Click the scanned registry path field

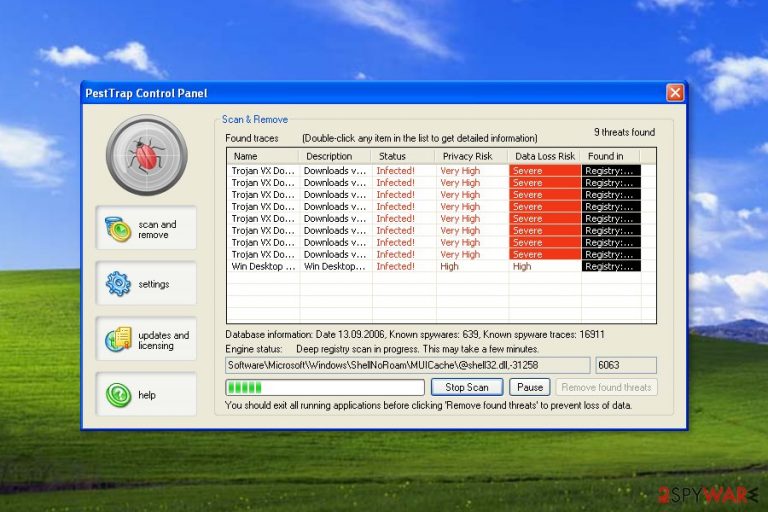[408, 366]
